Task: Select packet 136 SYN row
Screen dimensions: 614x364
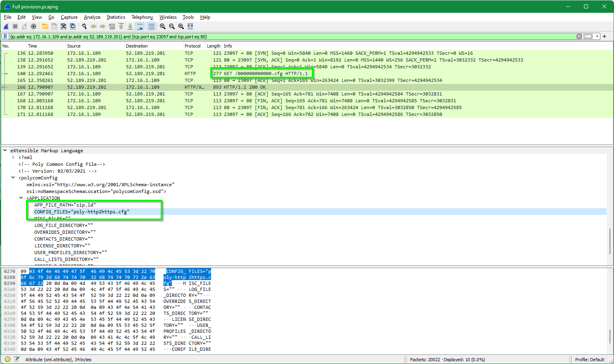Action: point(307,53)
